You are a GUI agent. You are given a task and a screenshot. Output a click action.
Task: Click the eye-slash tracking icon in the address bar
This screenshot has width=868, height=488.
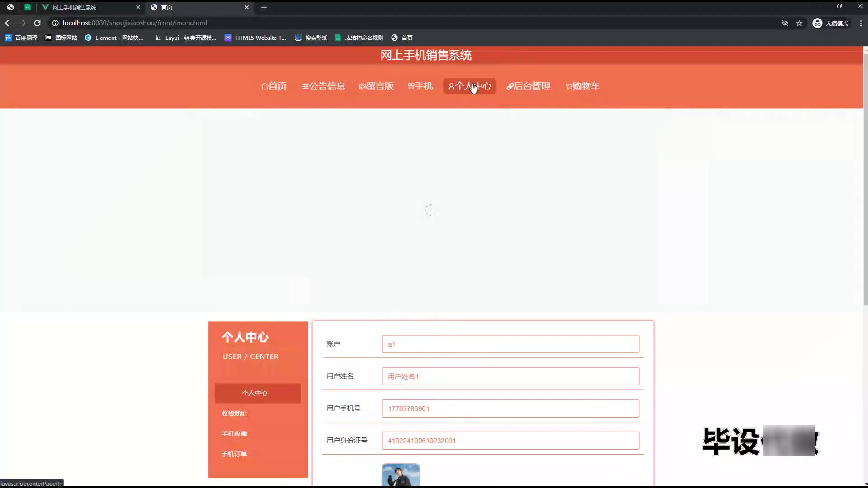(x=785, y=23)
